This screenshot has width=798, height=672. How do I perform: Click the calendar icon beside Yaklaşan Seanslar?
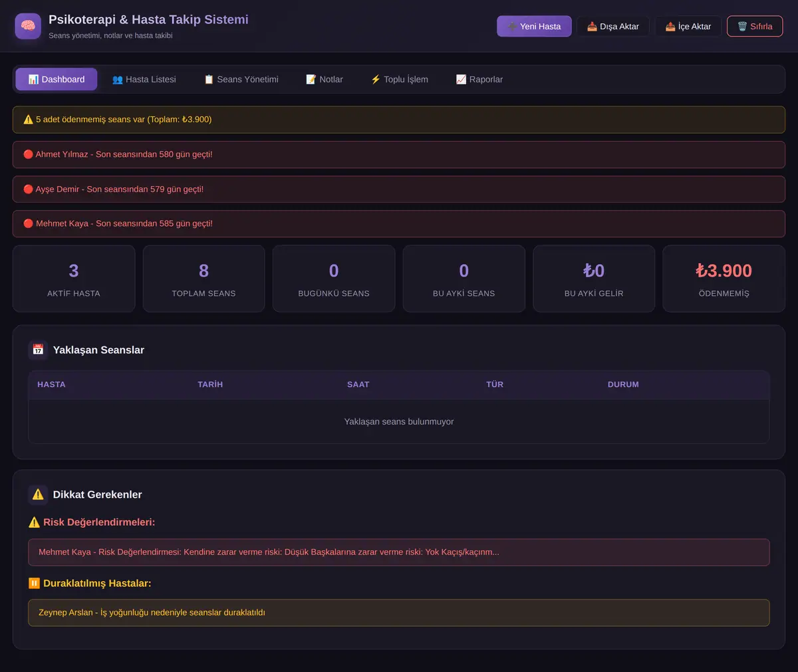click(x=38, y=350)
